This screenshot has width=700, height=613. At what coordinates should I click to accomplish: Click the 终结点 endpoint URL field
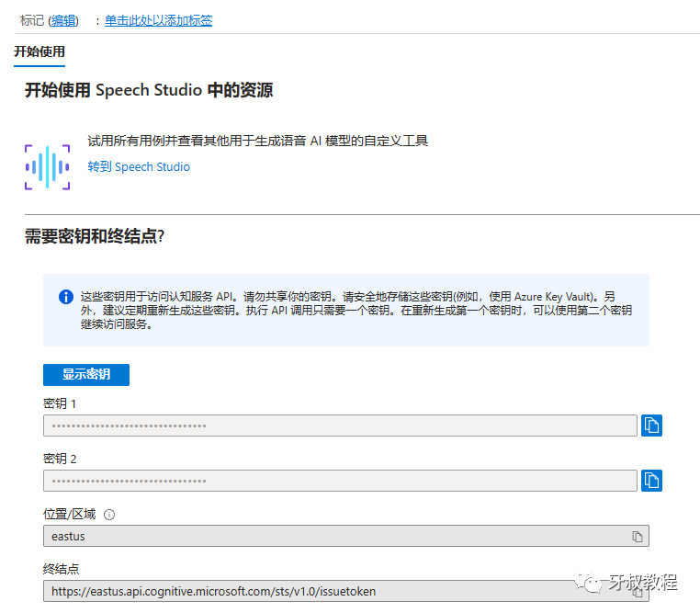coord(346,591)
